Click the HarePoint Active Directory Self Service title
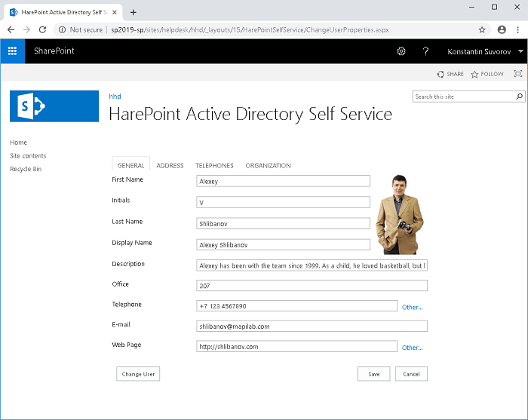Viewport: 528px width, 420px height. [x=250, y=114]
